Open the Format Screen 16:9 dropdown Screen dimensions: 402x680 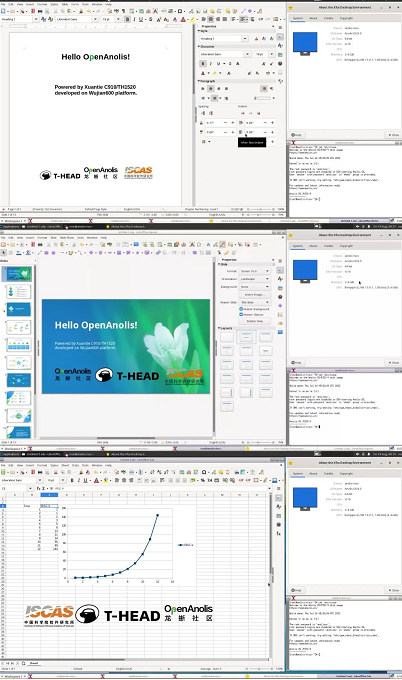tap(255, 271)
